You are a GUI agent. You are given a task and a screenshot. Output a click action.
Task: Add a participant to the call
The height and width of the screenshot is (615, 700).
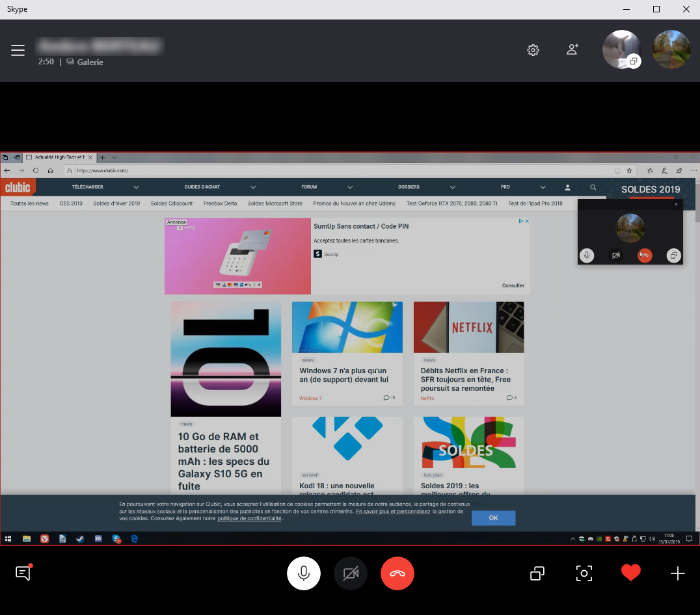[x=572, y=49]
